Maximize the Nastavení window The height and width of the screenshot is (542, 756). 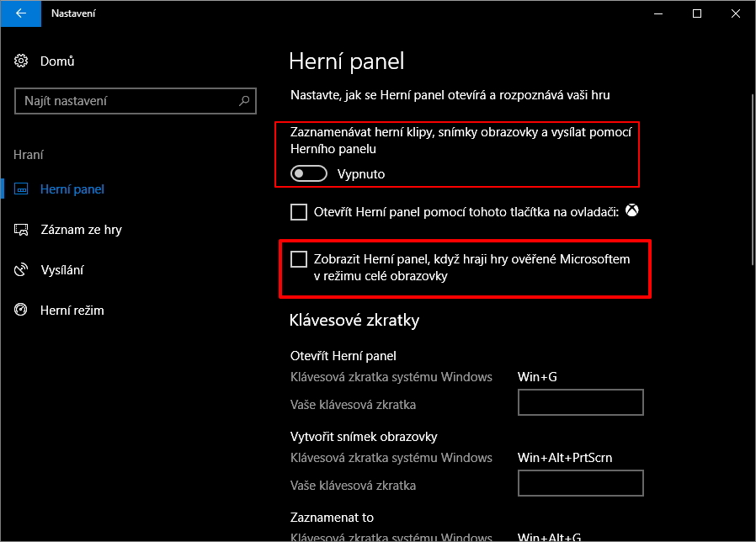pos(697,13)
